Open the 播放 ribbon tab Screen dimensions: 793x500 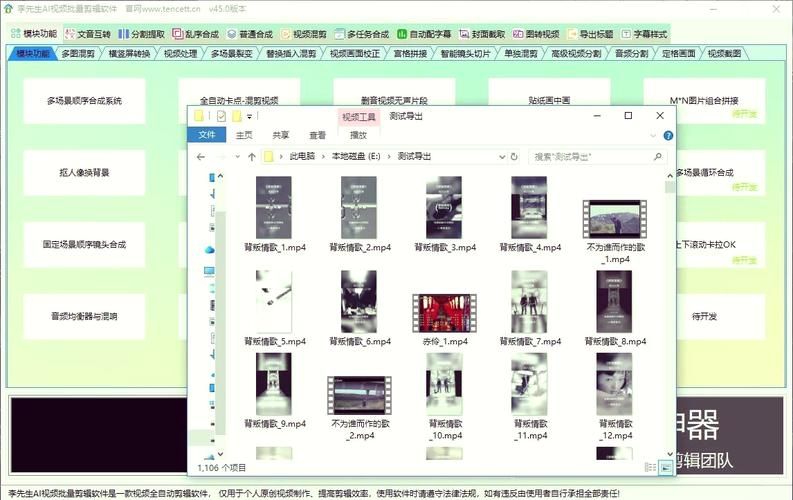[x=359, y=135]
